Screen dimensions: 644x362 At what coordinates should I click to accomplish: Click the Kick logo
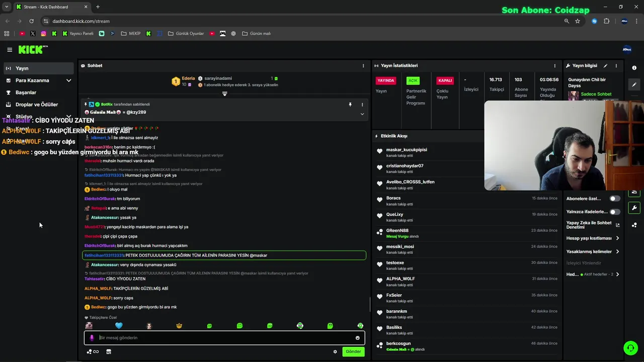coord(33,49)
